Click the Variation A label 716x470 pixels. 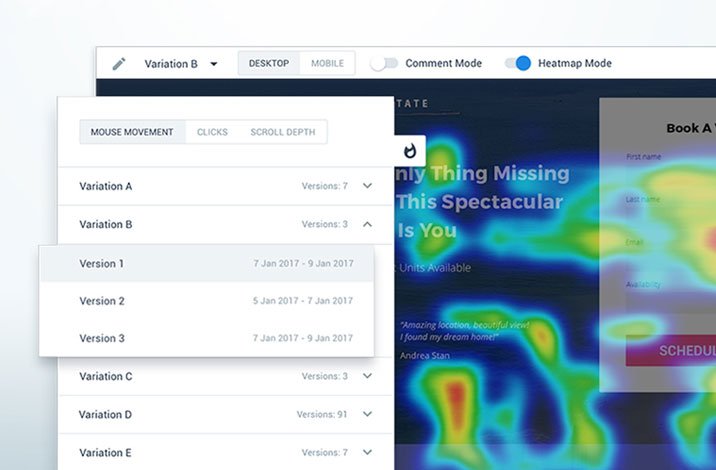point(105,186)
